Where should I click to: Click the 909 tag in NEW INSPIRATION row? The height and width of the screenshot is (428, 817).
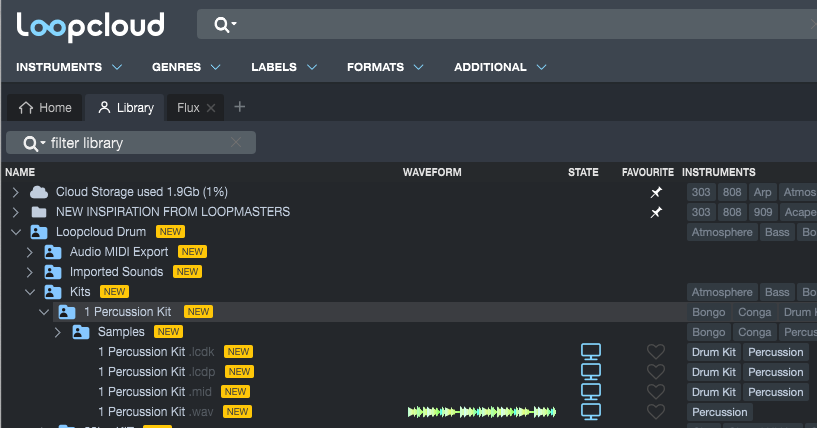coord(763,212)
